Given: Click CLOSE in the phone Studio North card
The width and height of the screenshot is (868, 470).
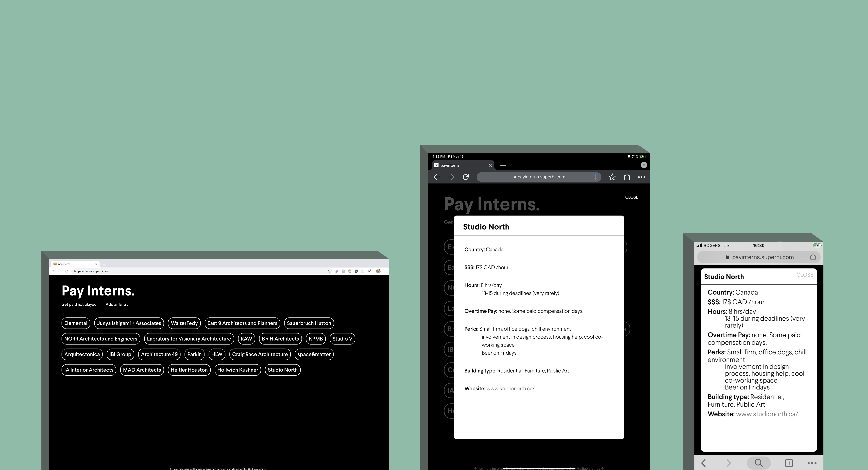Looking at the screenshot, I should [805, 275].
